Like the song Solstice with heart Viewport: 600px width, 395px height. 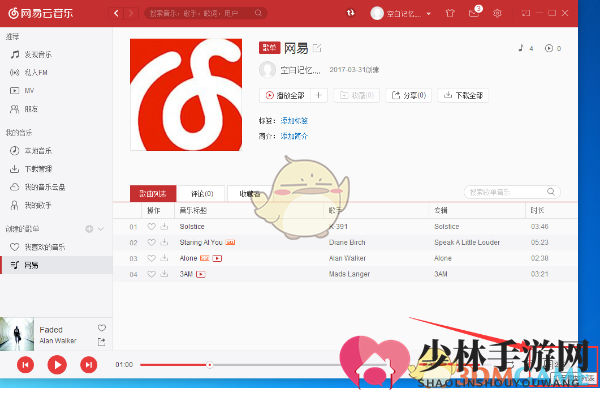(x=152, y=227)
